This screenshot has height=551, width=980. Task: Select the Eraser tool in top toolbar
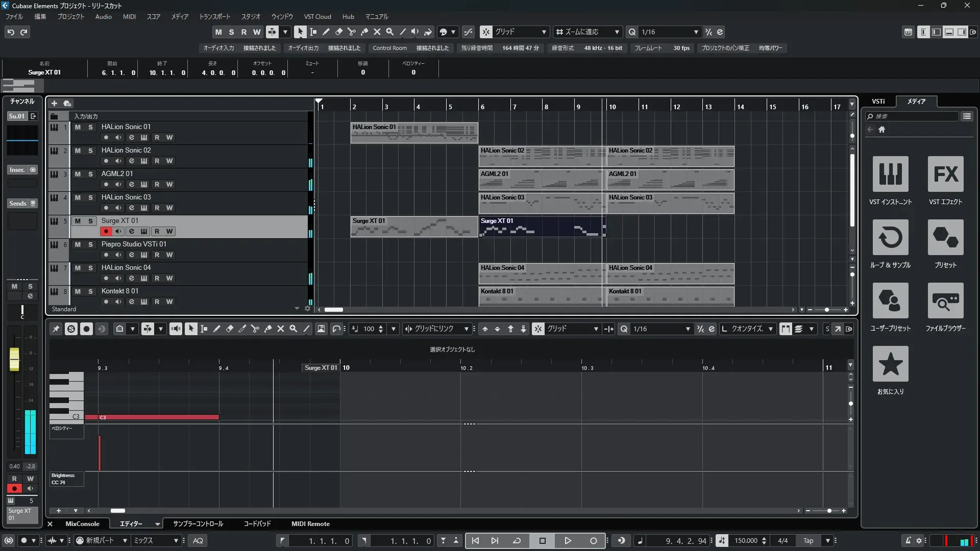338,32
